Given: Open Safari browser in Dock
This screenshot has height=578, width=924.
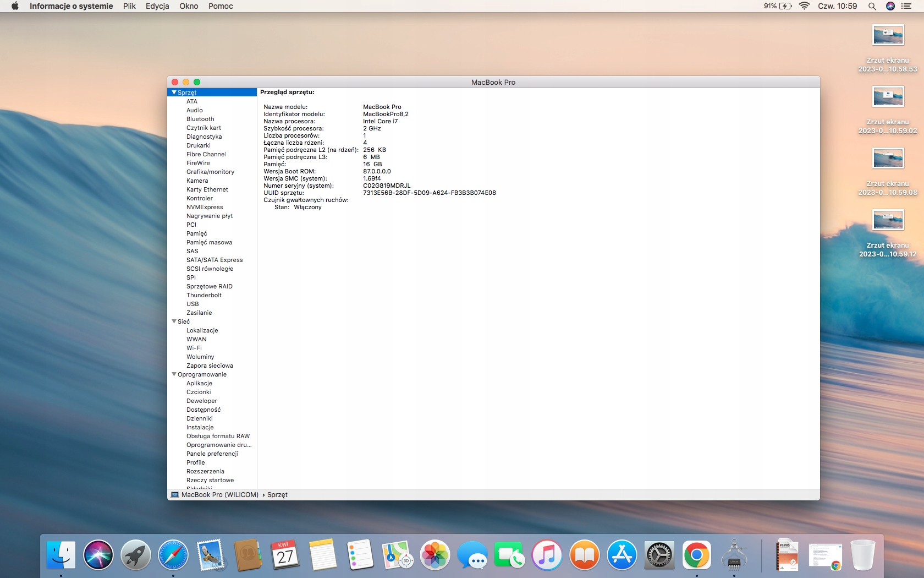Looking at the screenshot, I should tap(173, 555).
